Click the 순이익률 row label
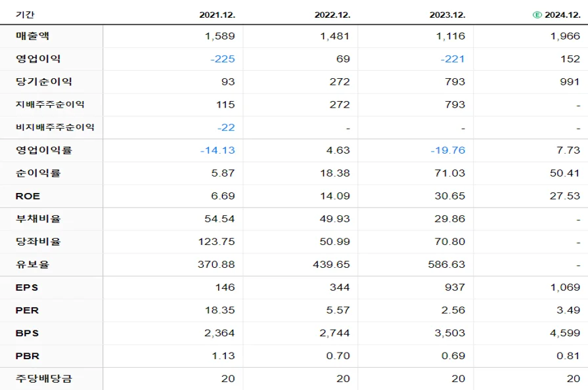 click(x=38, y=173)
